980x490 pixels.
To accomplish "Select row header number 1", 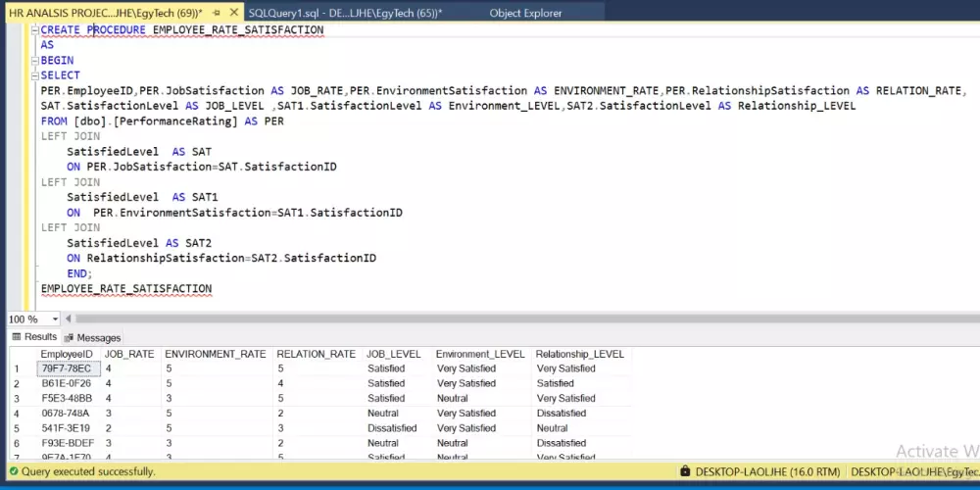I will point(17,368).
